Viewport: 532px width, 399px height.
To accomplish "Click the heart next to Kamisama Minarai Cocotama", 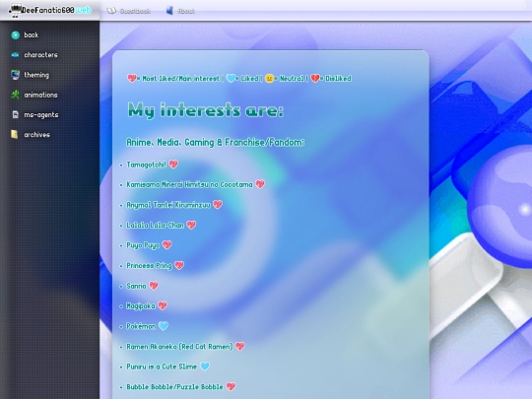I will (260, 184).
